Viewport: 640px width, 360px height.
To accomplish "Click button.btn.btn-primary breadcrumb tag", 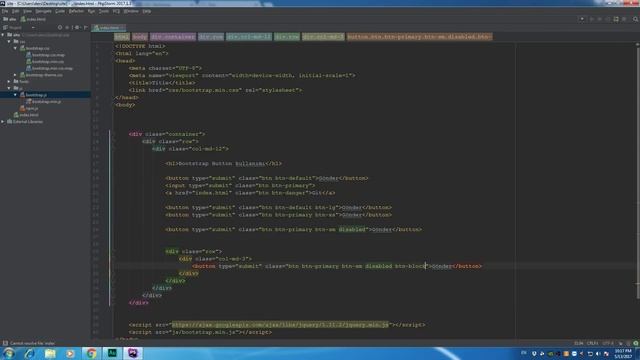I will click(x=420, y=37).
